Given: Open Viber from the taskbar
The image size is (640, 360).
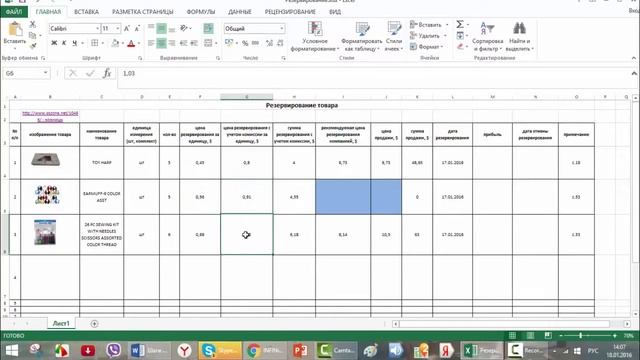Looking at the screenshot, I should [113, 351].
